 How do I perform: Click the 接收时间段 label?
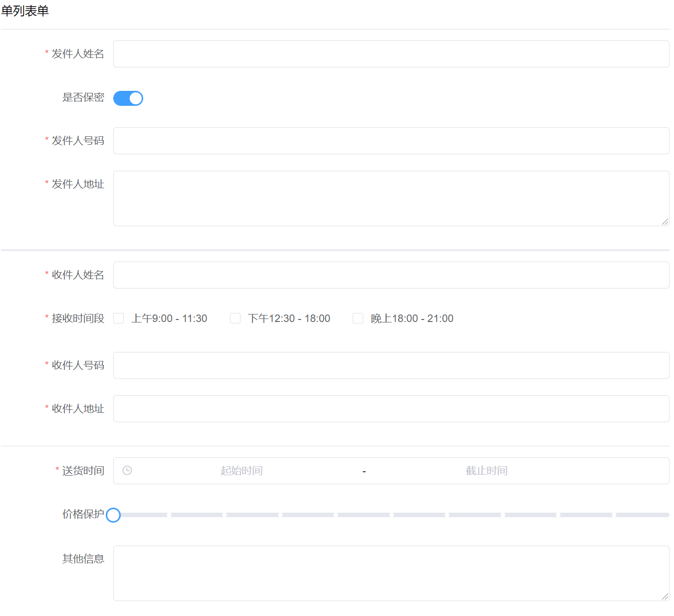pyautogui.click(x=78, y=318)
